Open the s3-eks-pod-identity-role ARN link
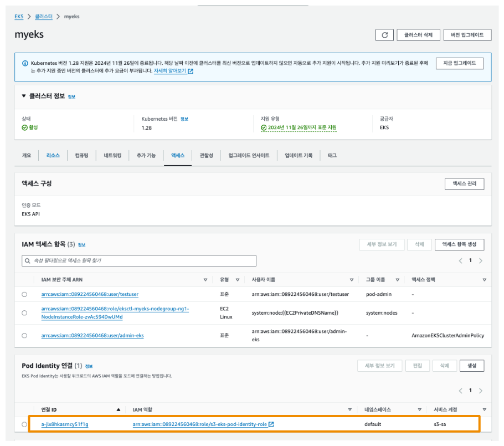The image size is (504, 446). (199, 424)
